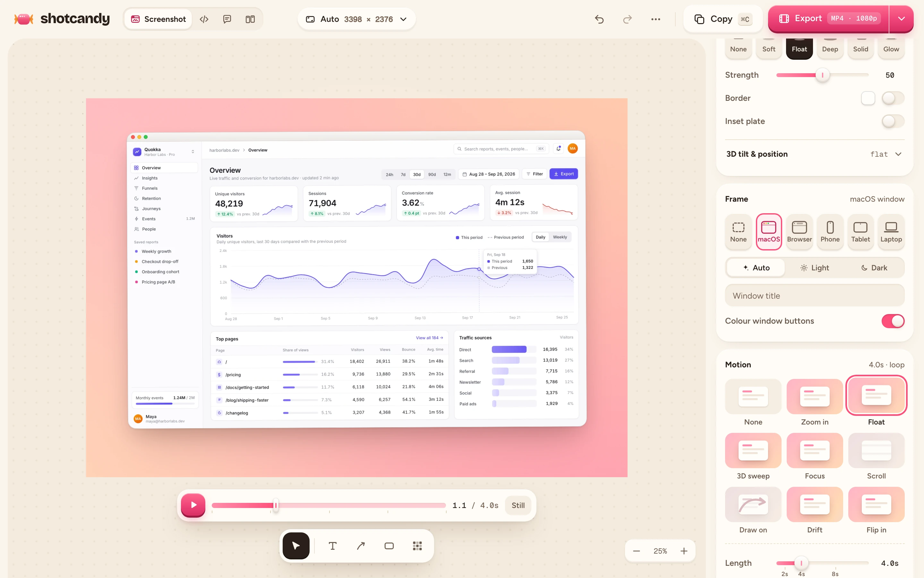This screenshot has height=578, width=924.
Task: Zoom in the canvas with plus
Action: [x=684, y=551]
